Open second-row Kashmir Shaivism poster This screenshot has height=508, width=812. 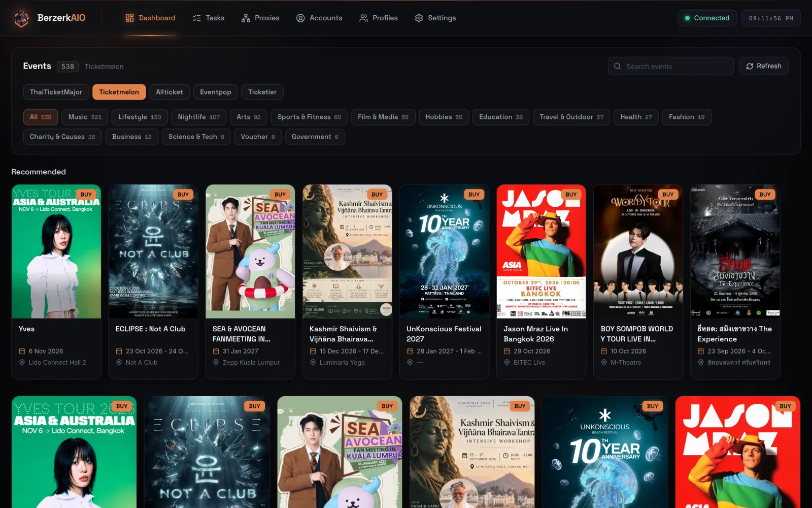(x=472, y=452)
